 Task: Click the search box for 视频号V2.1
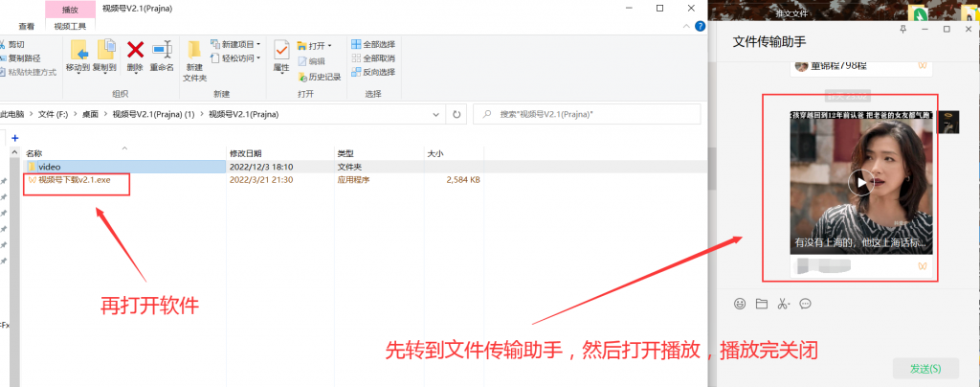point(587,114)
